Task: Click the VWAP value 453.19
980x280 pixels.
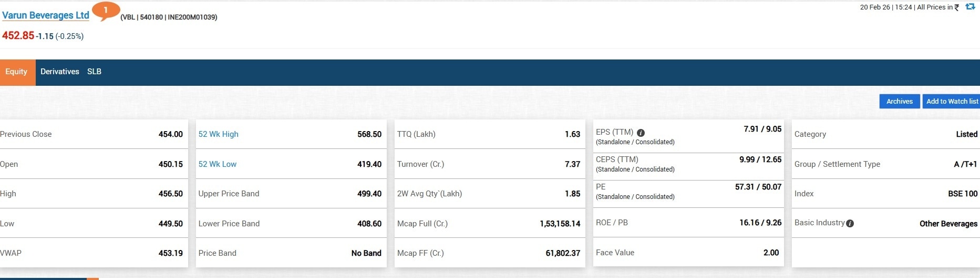Action: (x=171, y=253)
